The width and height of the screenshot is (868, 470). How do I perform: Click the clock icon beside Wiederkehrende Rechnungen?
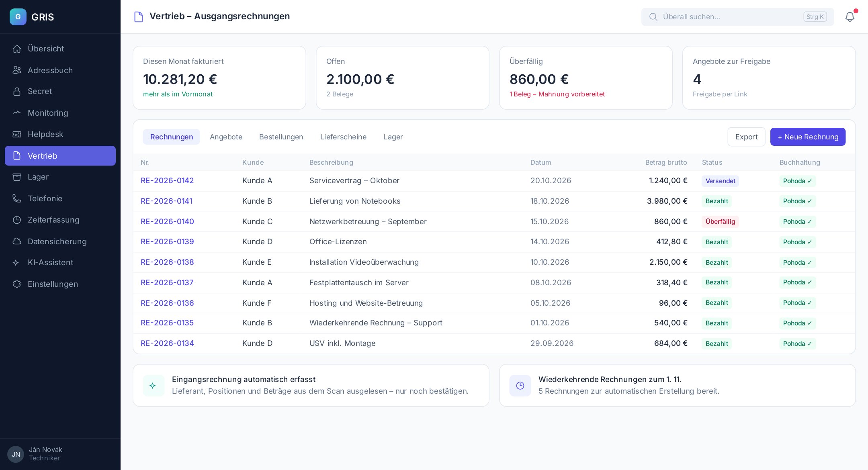520,386
